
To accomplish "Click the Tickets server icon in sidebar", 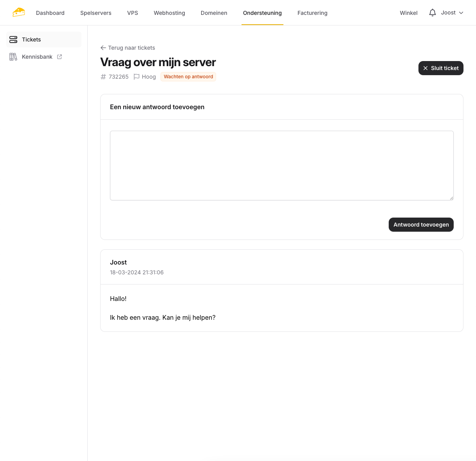I will click(13, 40).
